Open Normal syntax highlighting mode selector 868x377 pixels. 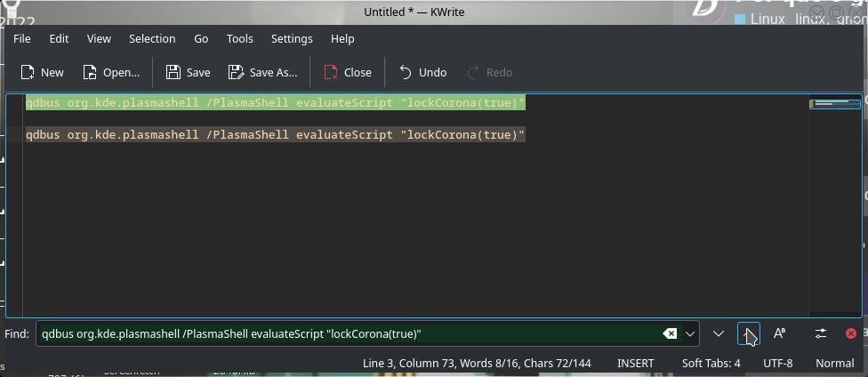tap(835, 364)
